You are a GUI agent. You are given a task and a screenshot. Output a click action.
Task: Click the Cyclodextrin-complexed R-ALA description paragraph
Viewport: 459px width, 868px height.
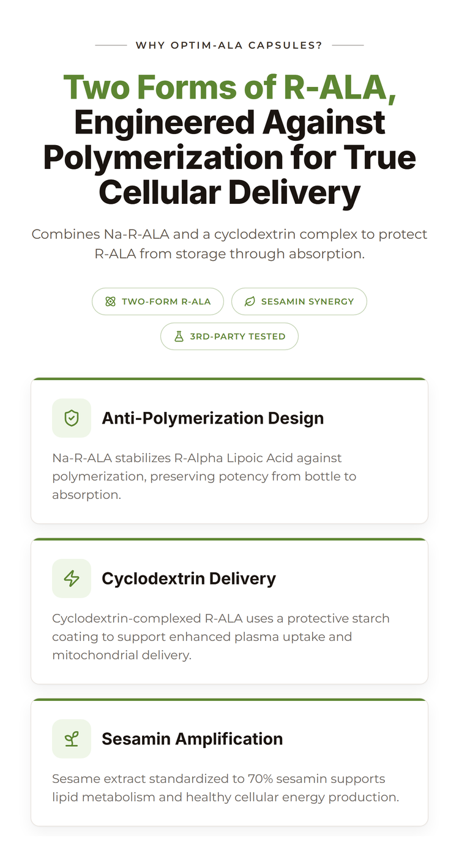(221, 637)
